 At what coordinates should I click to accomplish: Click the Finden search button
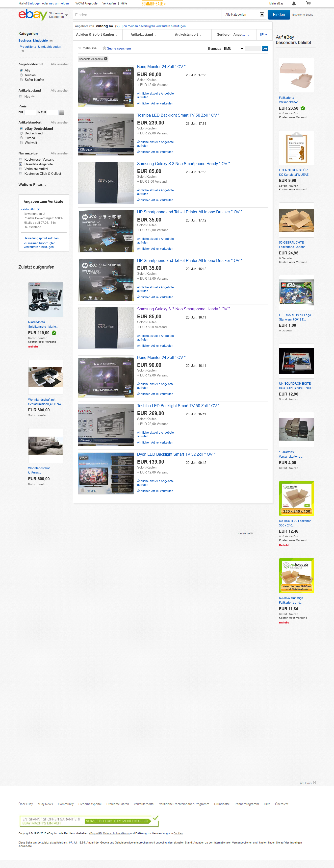[279, 15]
